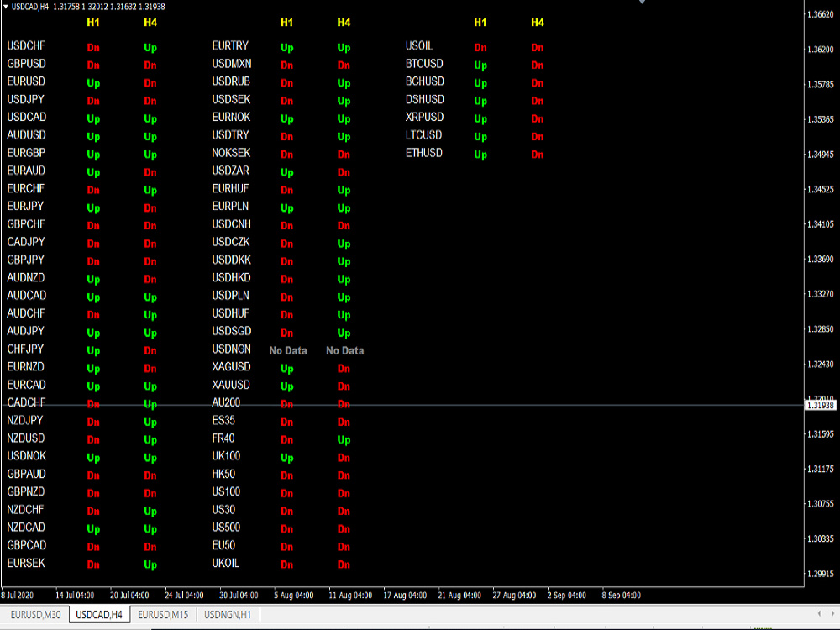
Task: Click the USDCHF symbol label
Action: [x=26, y=46]
